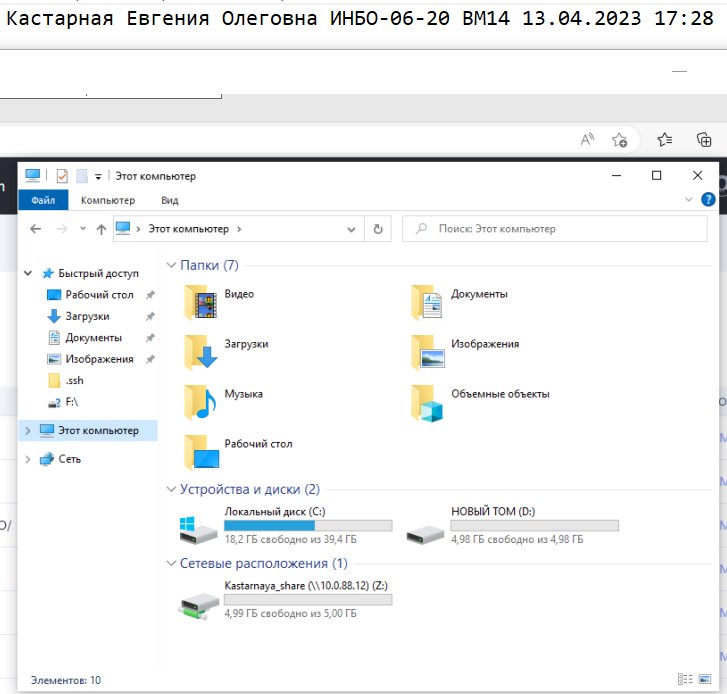
Task: Expand Сеть tree node
Action: coord(28,459)
